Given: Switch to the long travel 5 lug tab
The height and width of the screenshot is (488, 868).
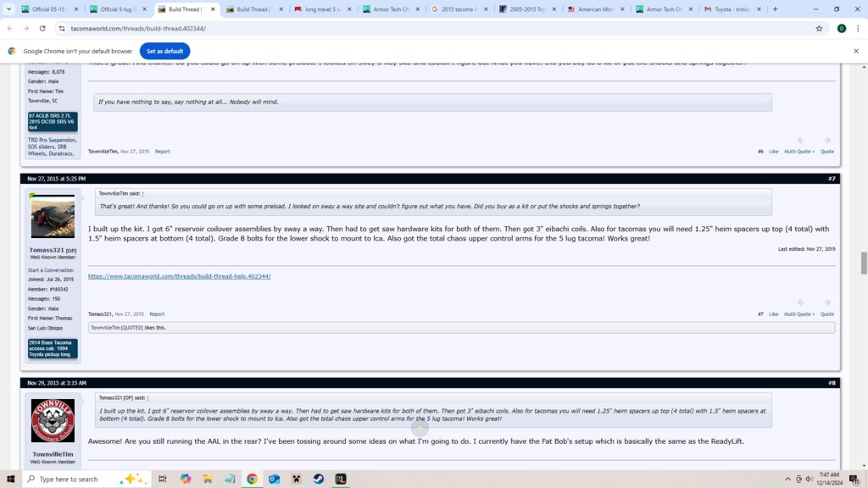Looking at the screenshot, I should (323, 8).
